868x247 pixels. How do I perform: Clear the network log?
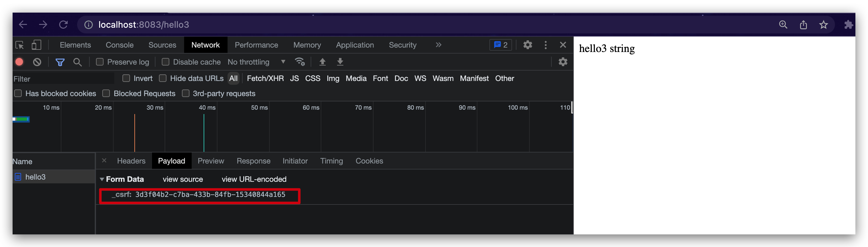37,62
